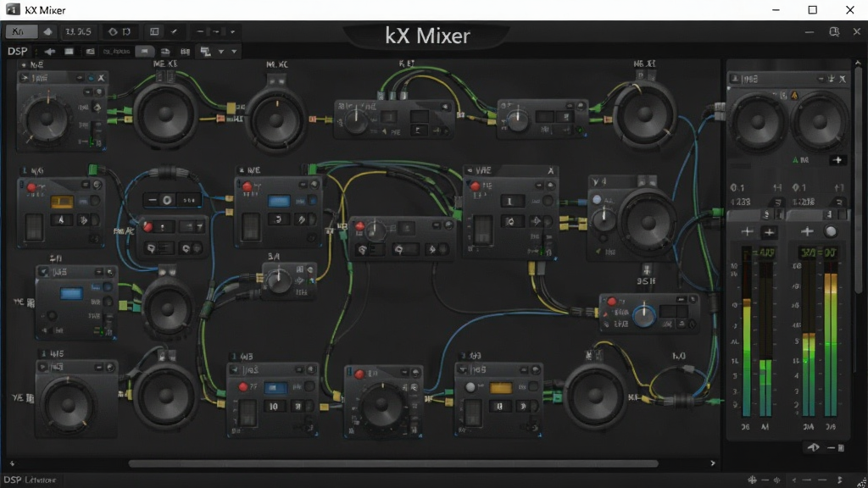Close the right meter panel with its X
This screenshot has width=868, height=488.
tap(843, 79)
